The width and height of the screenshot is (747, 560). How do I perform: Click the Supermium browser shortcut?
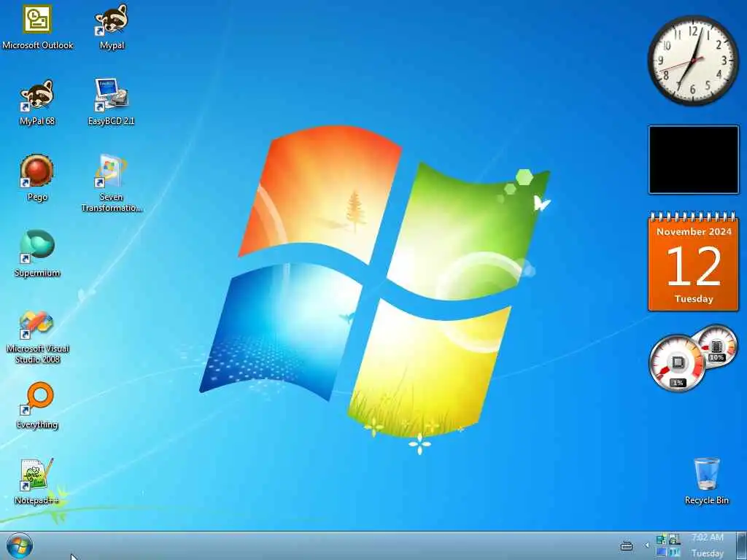37,254
